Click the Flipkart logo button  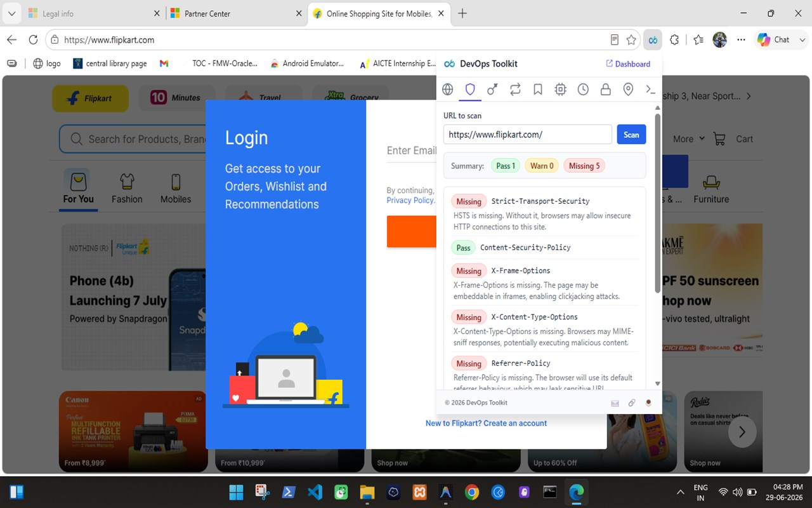(x=90, y=98)
